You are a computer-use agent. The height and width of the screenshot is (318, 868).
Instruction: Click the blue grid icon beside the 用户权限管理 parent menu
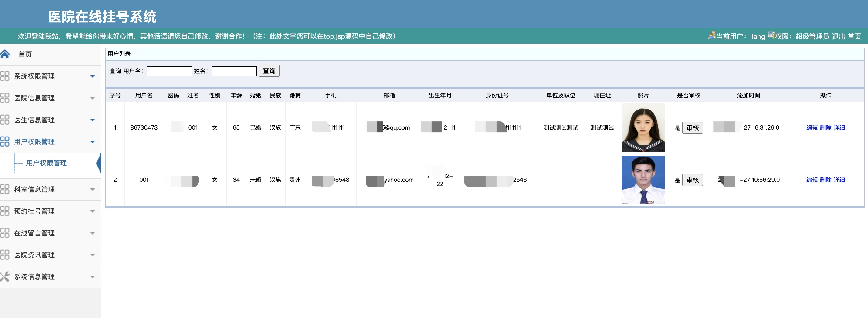pos(5,141)
